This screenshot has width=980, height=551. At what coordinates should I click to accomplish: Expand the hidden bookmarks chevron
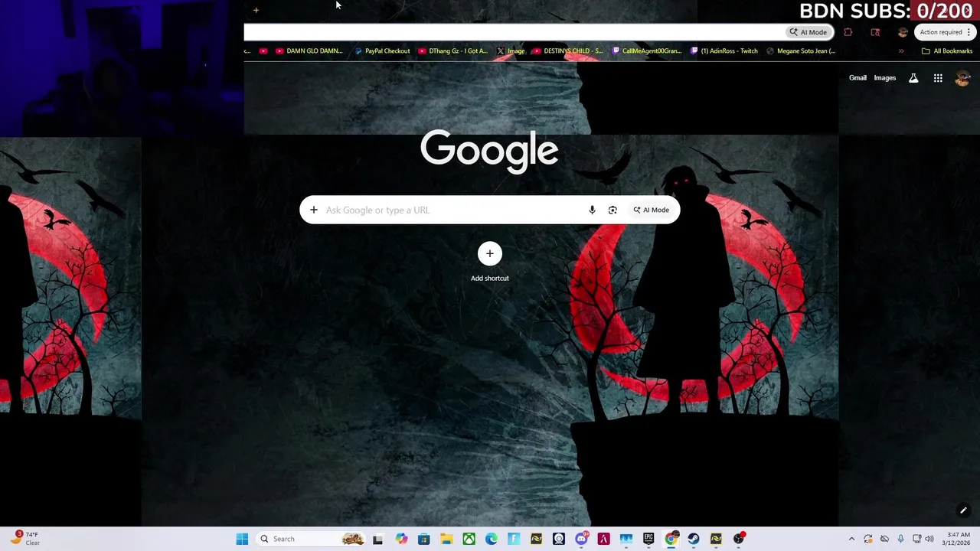pyautogui.click(x=901, y=51)
